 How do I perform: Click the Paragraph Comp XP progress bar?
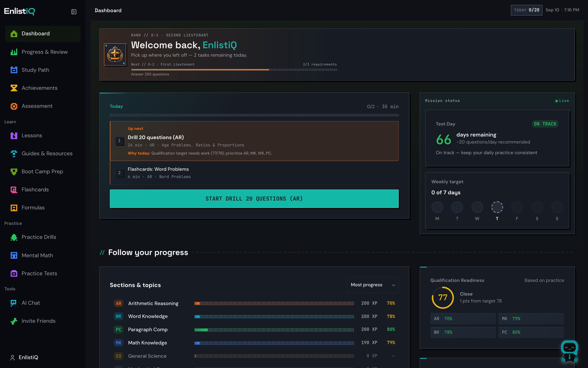[274, 330]
